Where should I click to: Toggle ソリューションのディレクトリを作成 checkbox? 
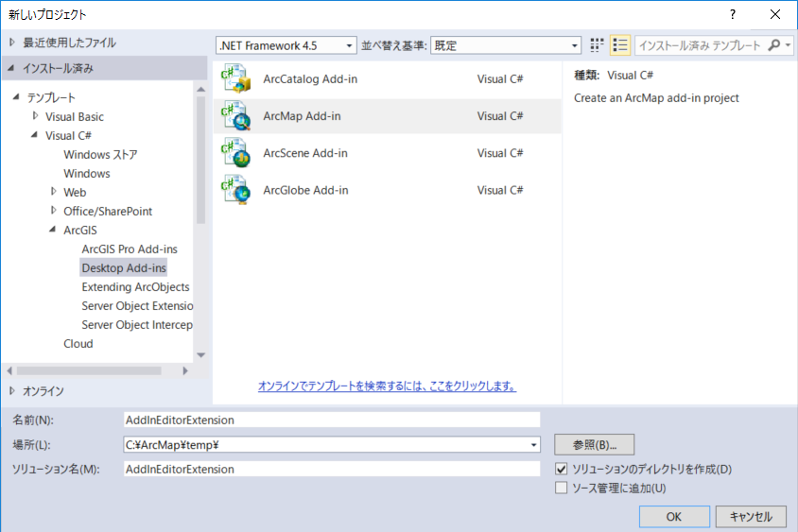tap(561, 469)
